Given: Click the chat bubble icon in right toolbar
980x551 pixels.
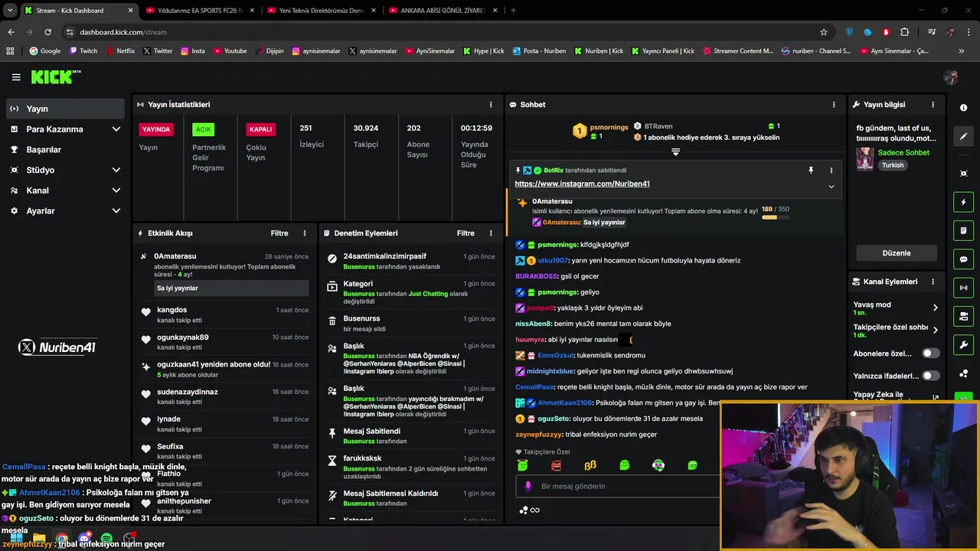Looking at the screenshot, I should click(963, 259).
